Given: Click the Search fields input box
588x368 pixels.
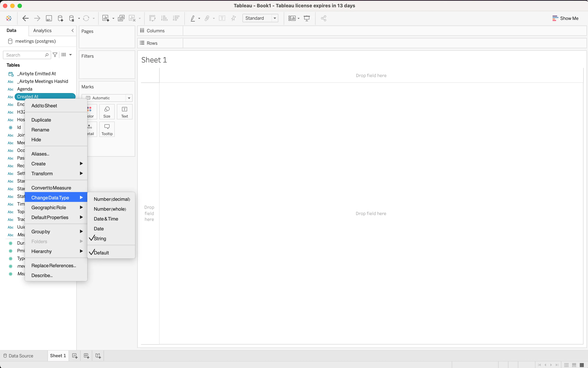Looking at the screenshot, I should point(24,55).
